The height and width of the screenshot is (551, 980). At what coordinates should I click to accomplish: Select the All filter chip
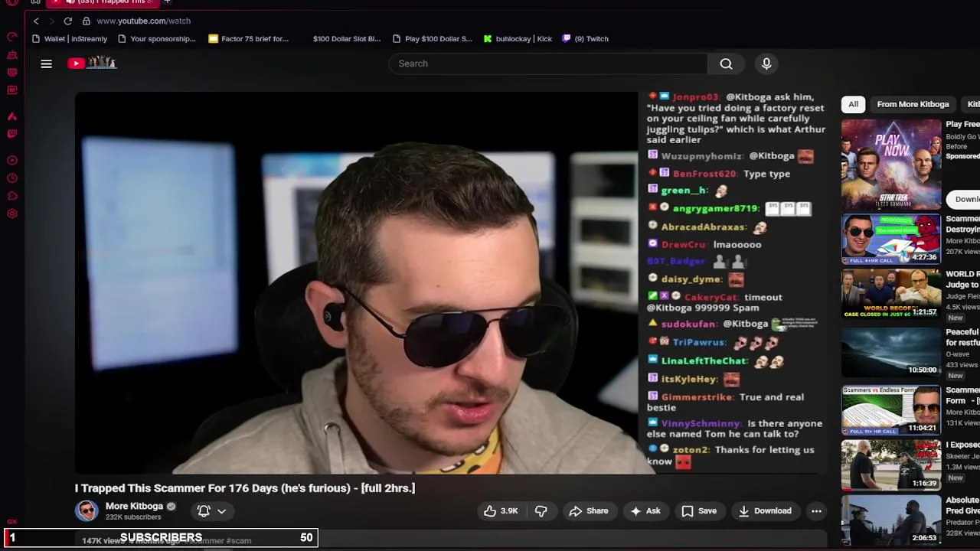click(853, 104)
